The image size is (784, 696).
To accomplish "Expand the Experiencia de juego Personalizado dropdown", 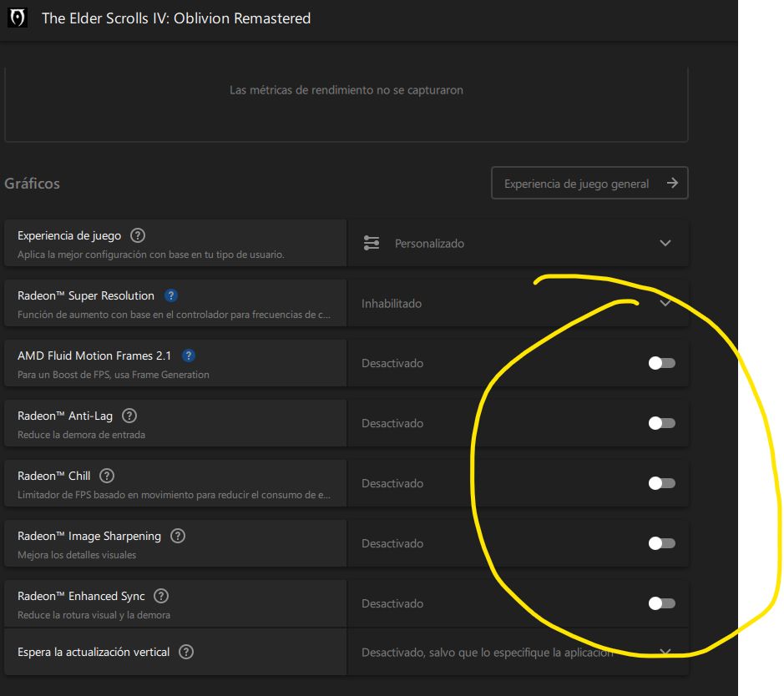I will pyautogui.click(x=518, y=243).
